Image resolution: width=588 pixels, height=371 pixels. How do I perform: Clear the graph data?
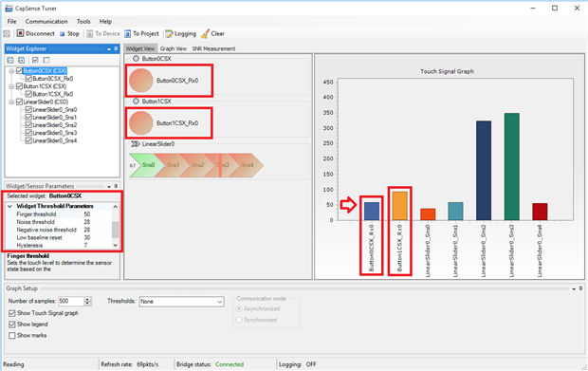(x=212, y=33)
